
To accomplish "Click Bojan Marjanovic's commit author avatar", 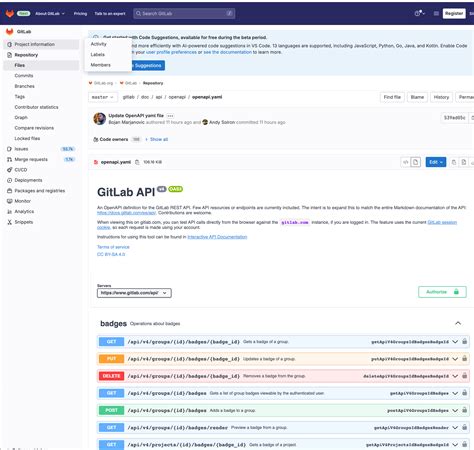I will pos(100,119).
